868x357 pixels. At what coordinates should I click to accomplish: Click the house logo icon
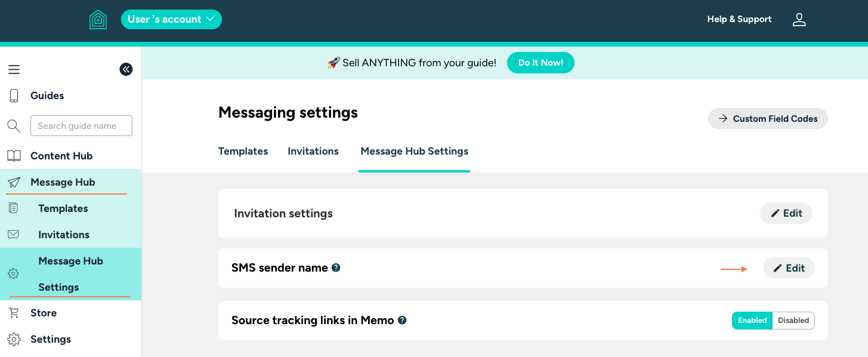pyautogui.click(x=98, y=20)
